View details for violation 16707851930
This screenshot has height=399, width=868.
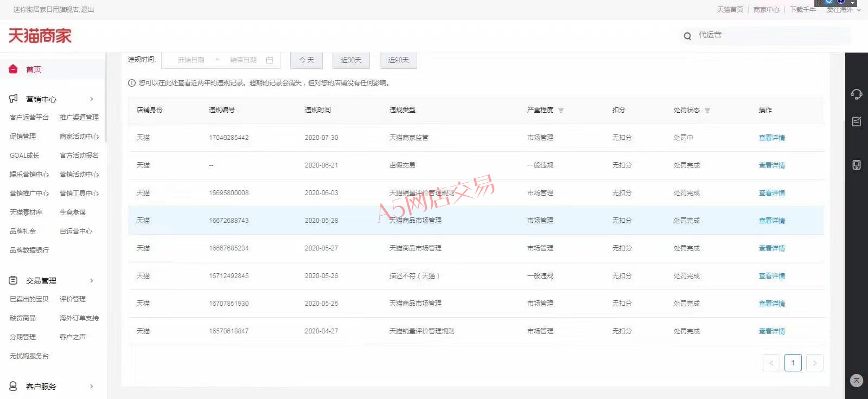771,304
